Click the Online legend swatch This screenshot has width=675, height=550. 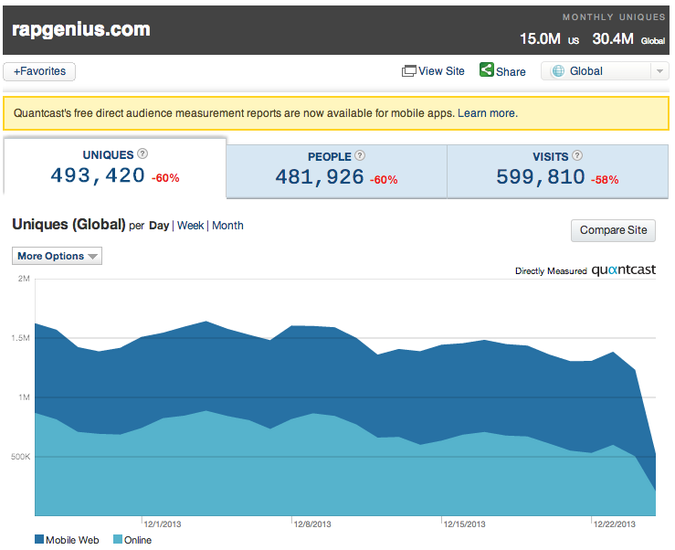point(118,539)
